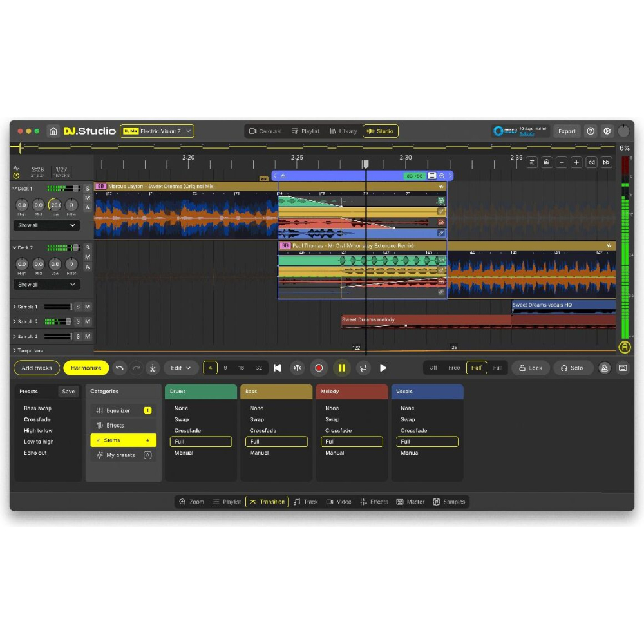Enable the loop playback icon
Viewport: 644px width, 644px height.
coord(365,368)
